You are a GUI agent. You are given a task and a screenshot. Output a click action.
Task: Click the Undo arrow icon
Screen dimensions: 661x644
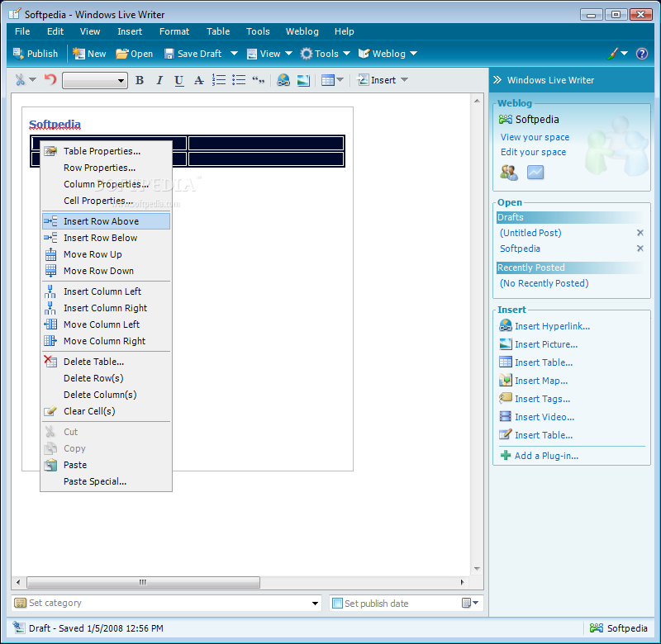tap(50, 79)
